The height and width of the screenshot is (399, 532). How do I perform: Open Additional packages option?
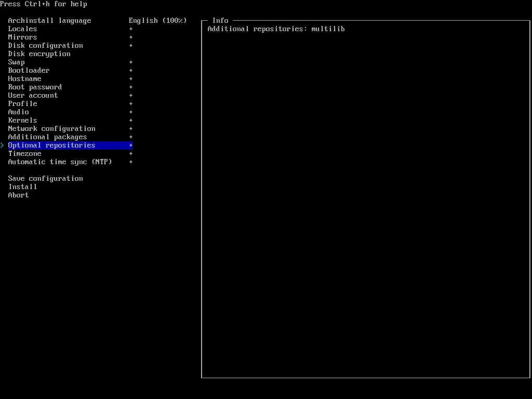tap(47, 137)
